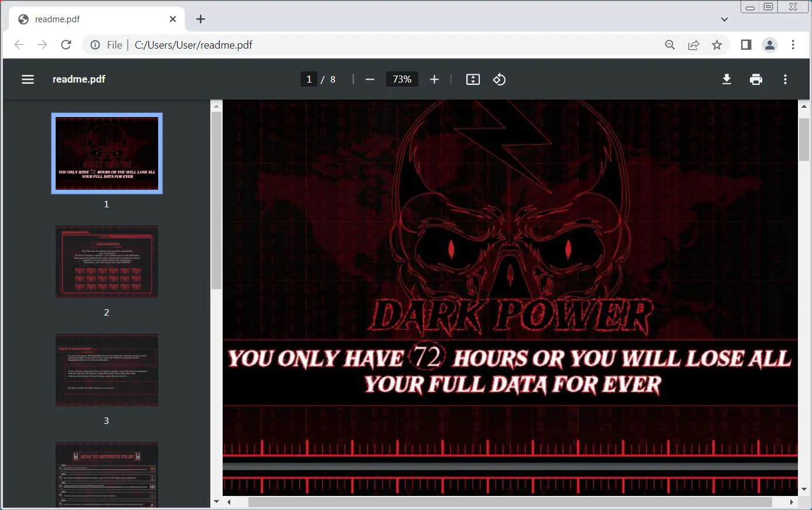The image size is (812, 510).
Task: Open a new tab with plus button
Action: tap(200, 19)
